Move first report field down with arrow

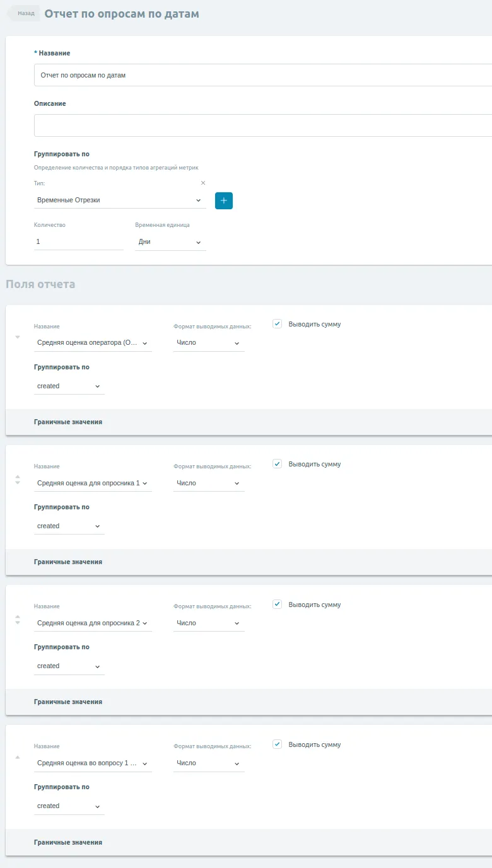[18, 337]
